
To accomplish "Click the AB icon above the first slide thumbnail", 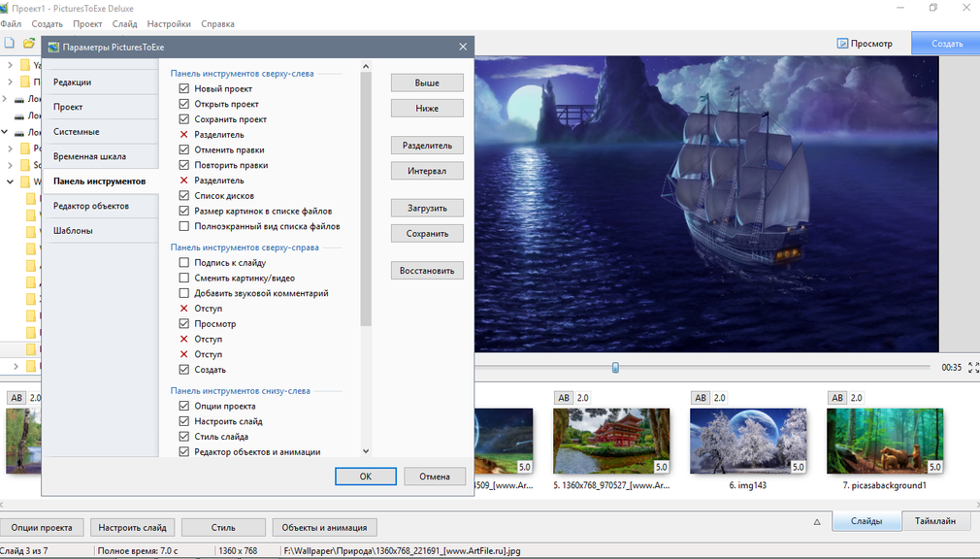I will click(16, 398).
